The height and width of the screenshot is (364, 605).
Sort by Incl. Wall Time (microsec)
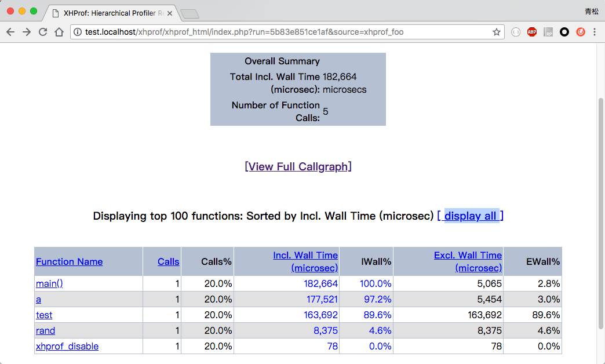click(305, 262)
